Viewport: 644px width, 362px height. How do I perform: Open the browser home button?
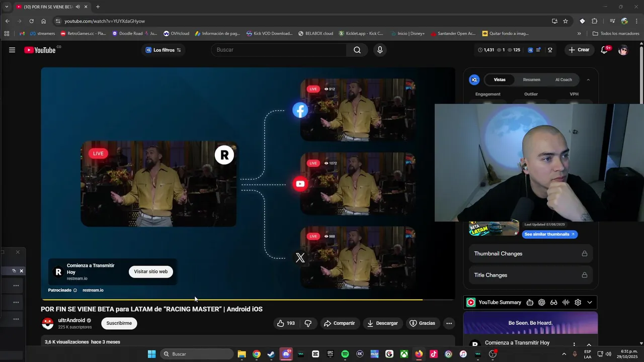pos(44,21)
